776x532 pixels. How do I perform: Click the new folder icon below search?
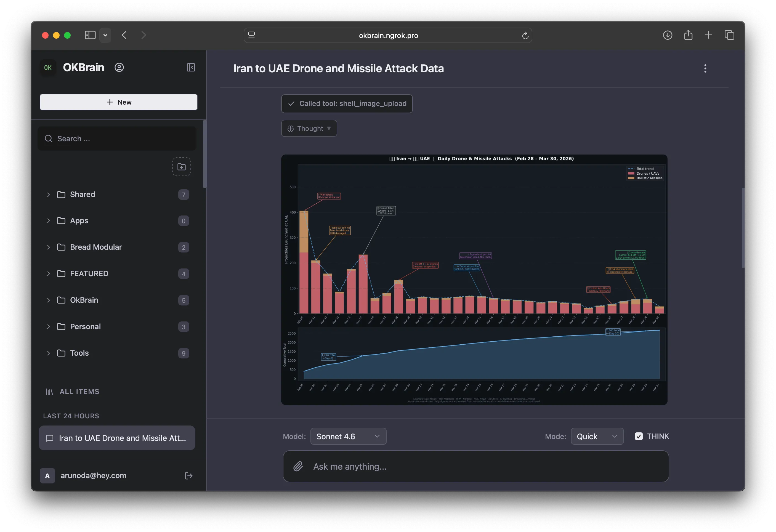point(181,166)
